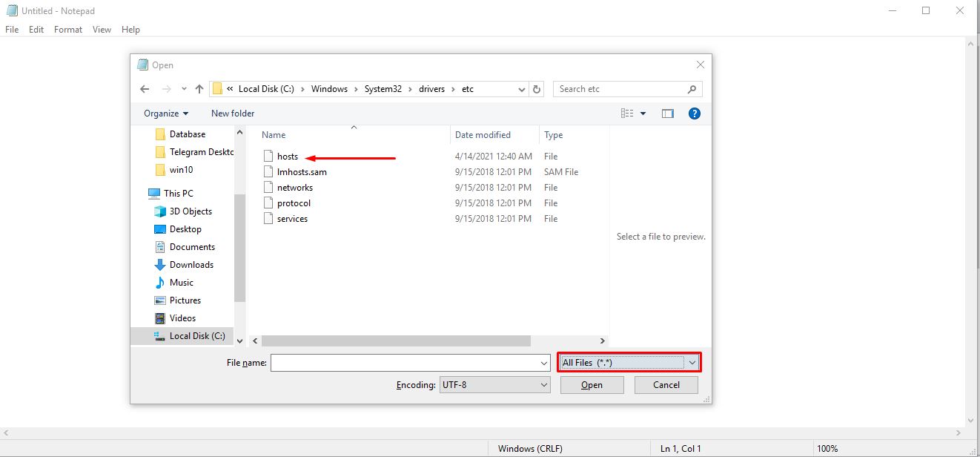Select the protocol file
Image resolution: width=980 pixels, height=457 pixels.
tap(294, 203)
